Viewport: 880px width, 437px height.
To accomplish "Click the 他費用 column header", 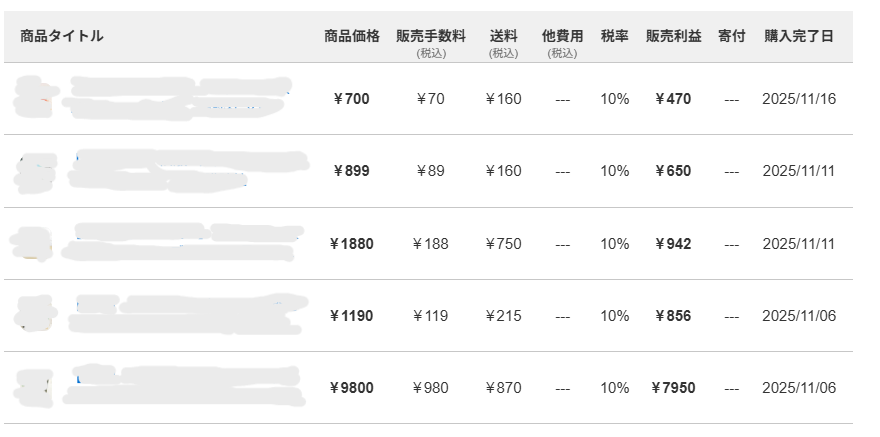I will pos(562,36).
